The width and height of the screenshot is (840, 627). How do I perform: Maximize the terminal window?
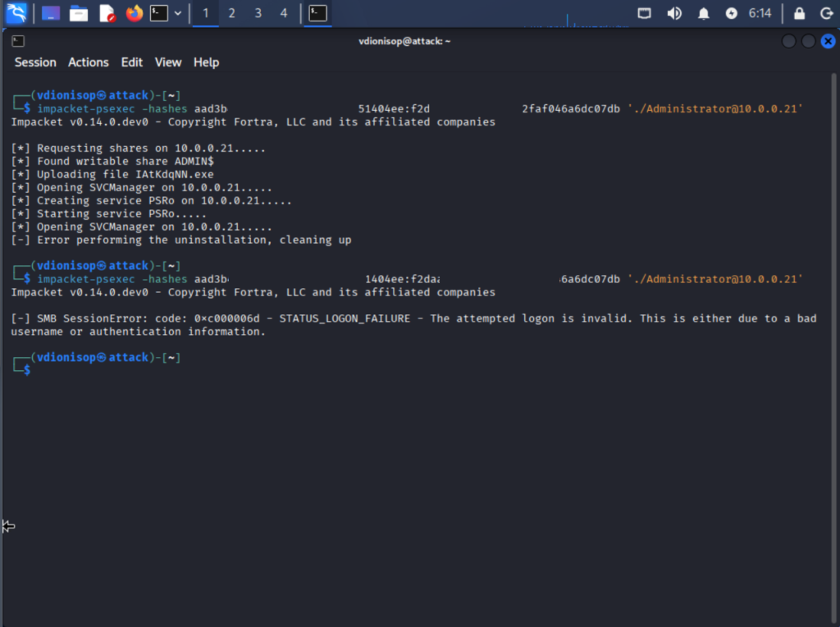pos(808,41)
